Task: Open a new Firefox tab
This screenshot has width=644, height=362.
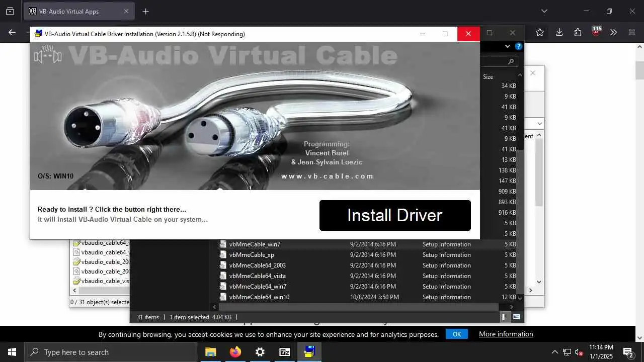Action: click(145, 11)
